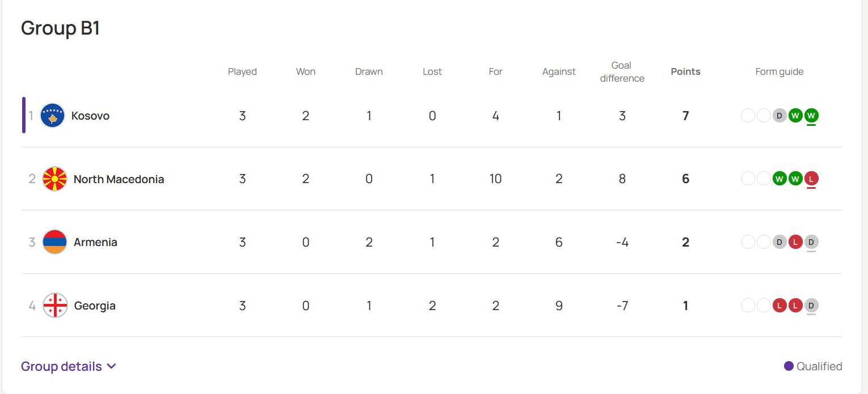Screen dimensions: 868x394
Task: Click Georgia's grey draw form badge
Action: pos(811,306)
